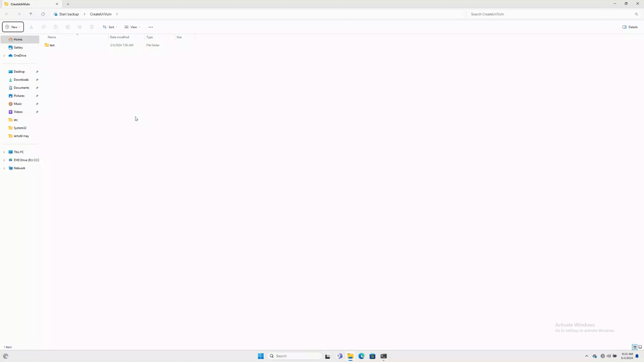The width and height of the screenshot is (644, 362).
Task: Click the Gallery sidebar item
Action: coord(18,47)
